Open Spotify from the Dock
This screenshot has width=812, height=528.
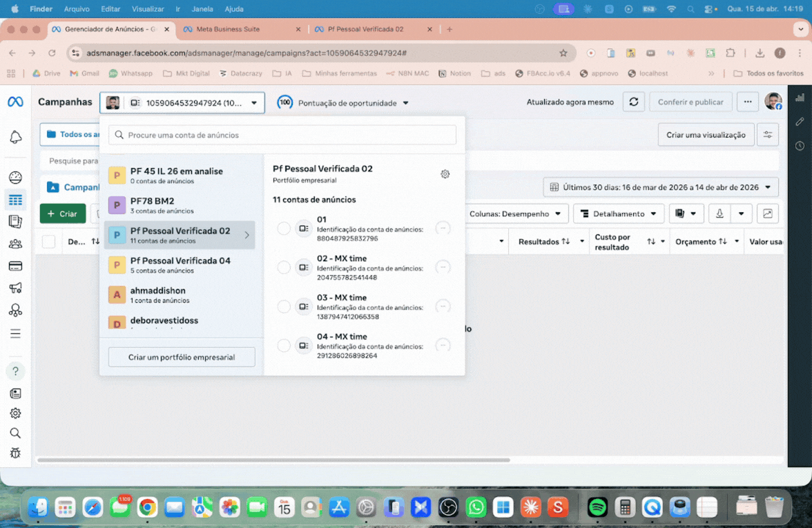pos(597,507)
